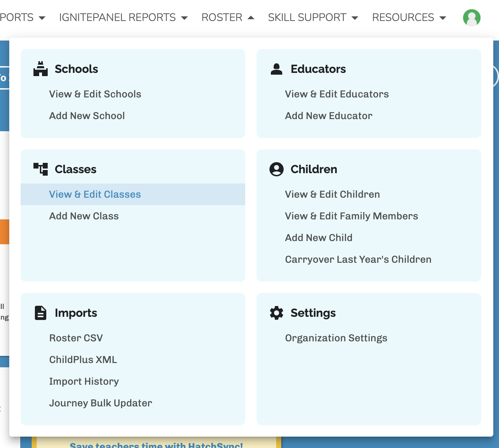Open the green user avatar menu
Image resolution: width=499 pixels, height=448 pixels.
pos(472,17)
